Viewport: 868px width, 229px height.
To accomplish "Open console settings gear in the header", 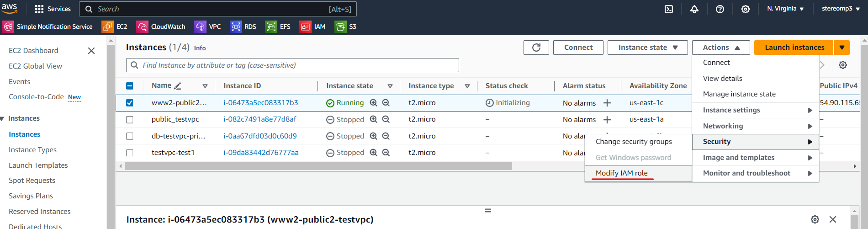I will [746, 9].
